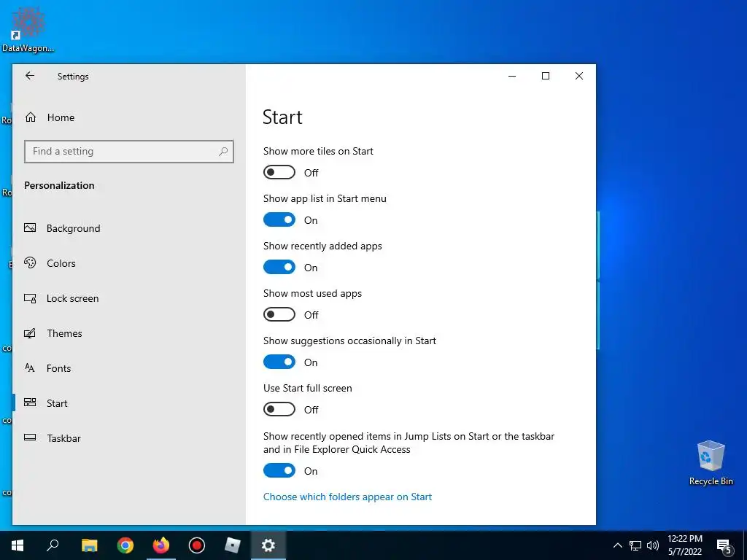
Task: Click the Background picture icon in sidebar
Action: tap(30, 227)
